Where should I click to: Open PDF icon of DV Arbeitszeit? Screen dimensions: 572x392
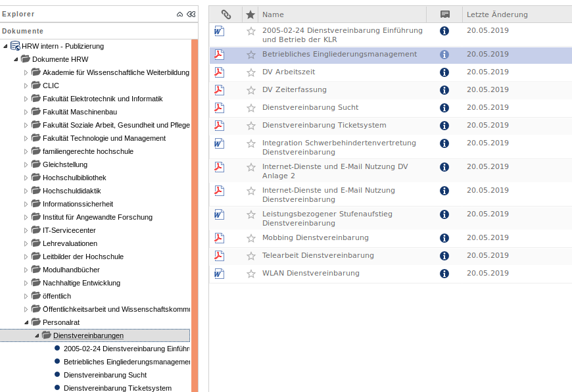pos(219,72)
